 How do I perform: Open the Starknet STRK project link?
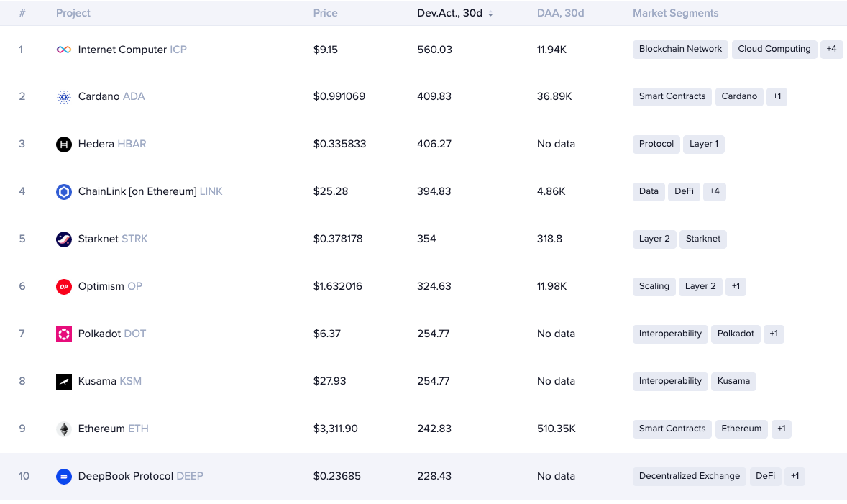pos(113,239)
